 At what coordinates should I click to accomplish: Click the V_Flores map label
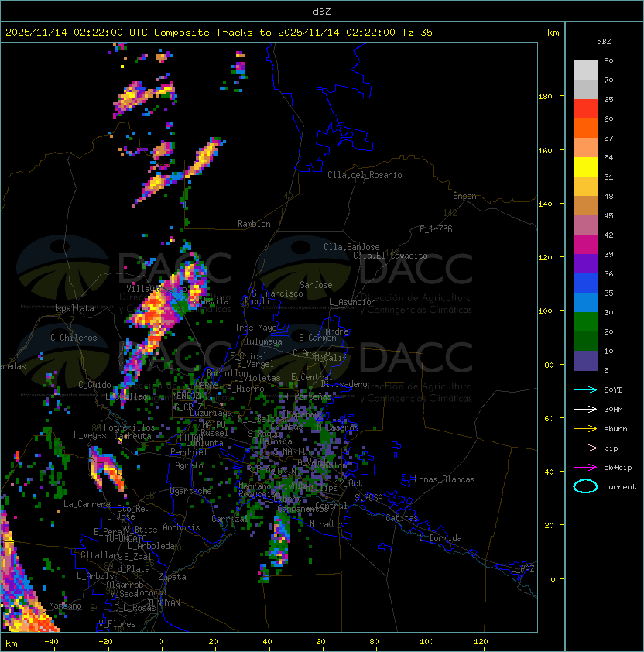[117, 624]
